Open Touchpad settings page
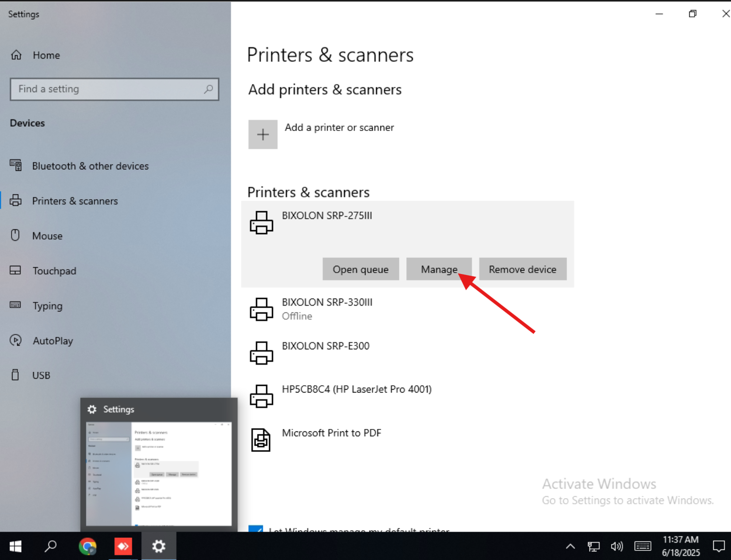The height and width of the screenshot is (560, 731). [x=54, y=271]
